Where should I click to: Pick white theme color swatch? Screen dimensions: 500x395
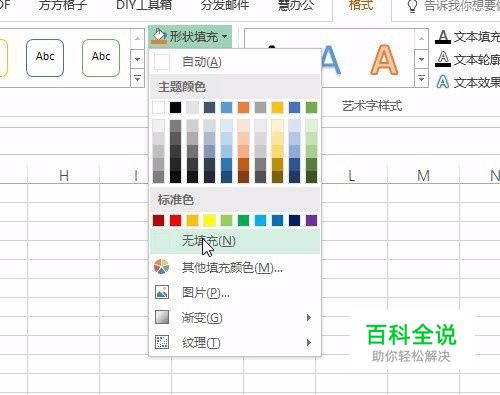tap(159, 108)
